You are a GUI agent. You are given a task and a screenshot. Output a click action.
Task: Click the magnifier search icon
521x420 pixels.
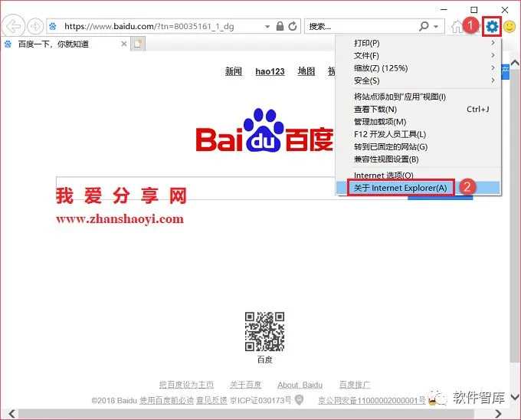(424, 26)
